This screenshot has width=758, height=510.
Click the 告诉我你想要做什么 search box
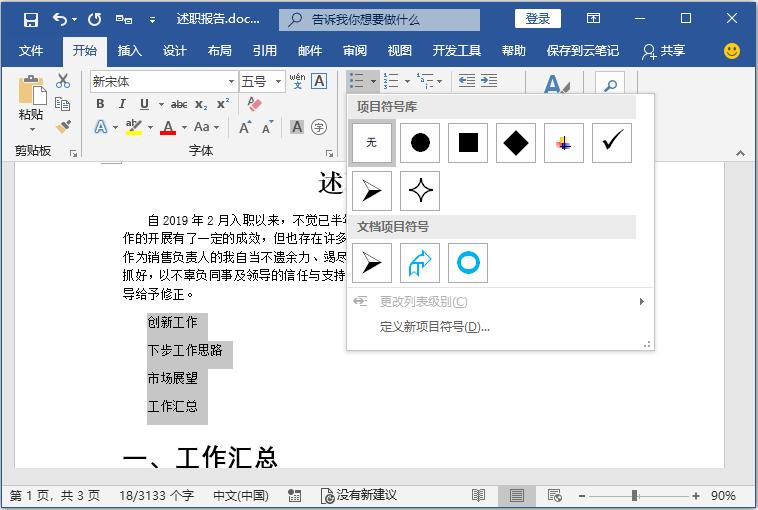point(379,20)
